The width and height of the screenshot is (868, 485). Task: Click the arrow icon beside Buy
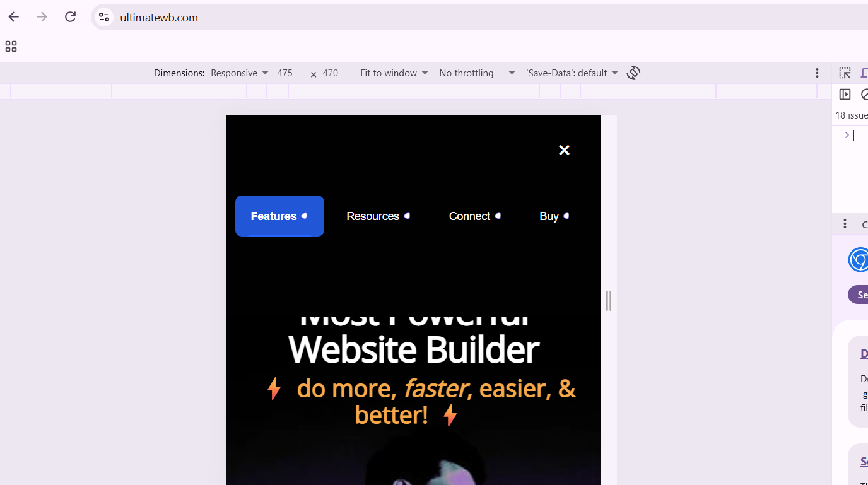click(566, 216)
